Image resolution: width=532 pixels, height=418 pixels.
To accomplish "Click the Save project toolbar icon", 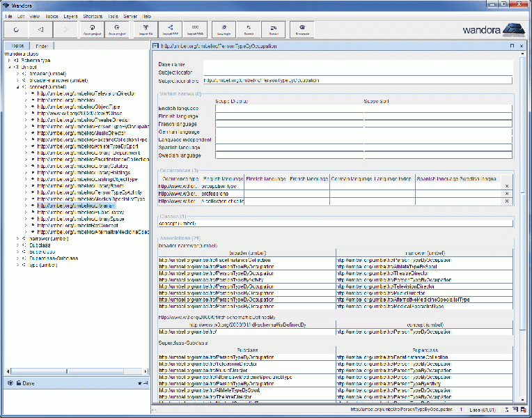I will (x=117, y=29).
